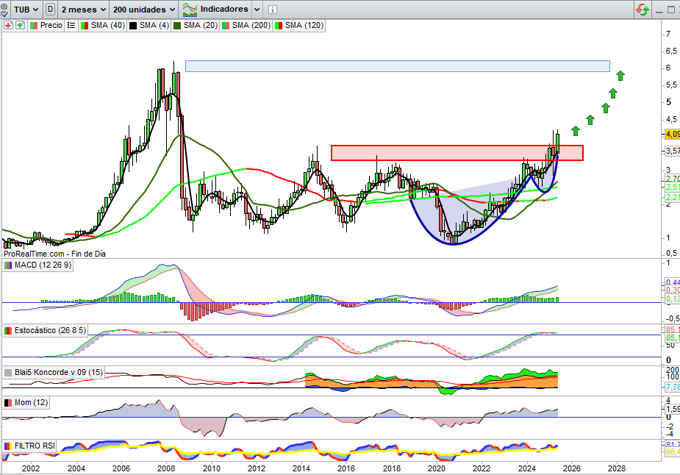The image size is (680, 475).
Task: Click the Indicadores chart icon
Action: click(x=190, y=9)
